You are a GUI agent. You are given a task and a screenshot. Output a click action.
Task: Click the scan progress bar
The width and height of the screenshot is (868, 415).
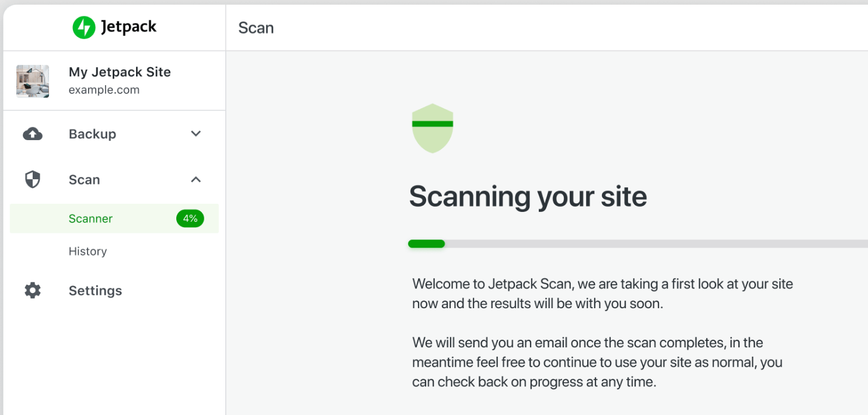525,243
